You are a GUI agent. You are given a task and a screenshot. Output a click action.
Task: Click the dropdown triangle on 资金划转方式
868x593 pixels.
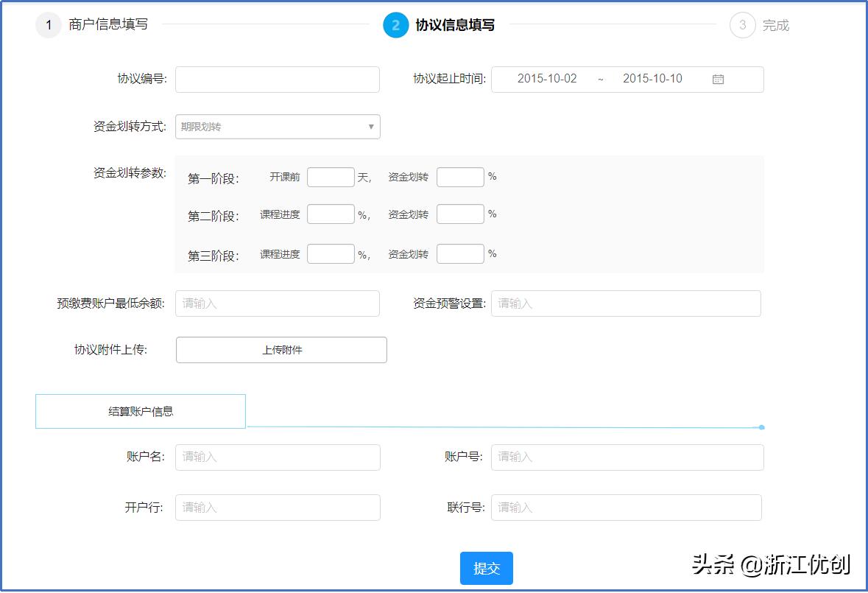click(x=371, y=126)
